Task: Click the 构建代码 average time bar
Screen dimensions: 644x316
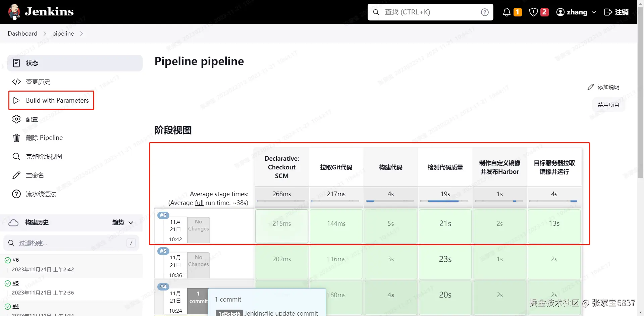Action: point(390,201)
